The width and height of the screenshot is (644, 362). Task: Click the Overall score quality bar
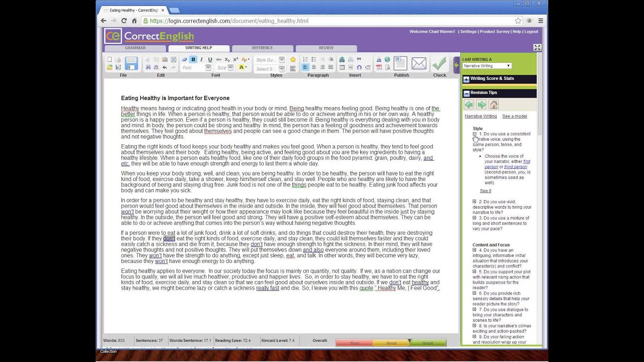click(x=391, y=343)
